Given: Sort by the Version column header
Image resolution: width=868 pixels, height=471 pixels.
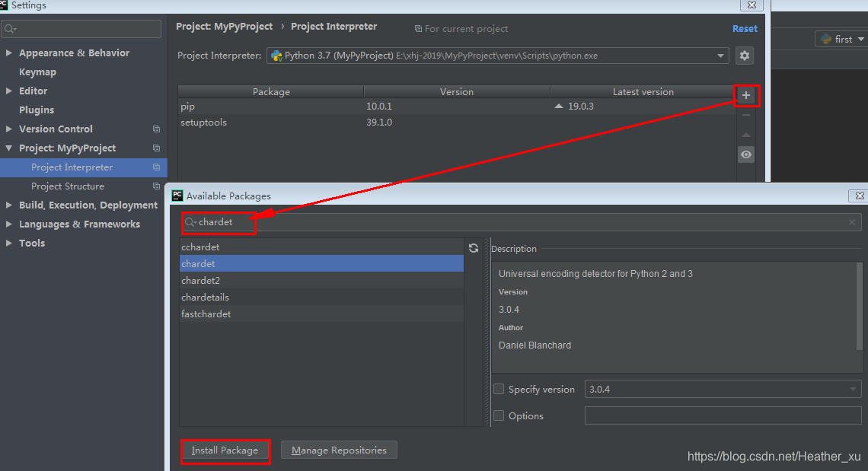Looking at the screenshot, I should tap(457, 92).
